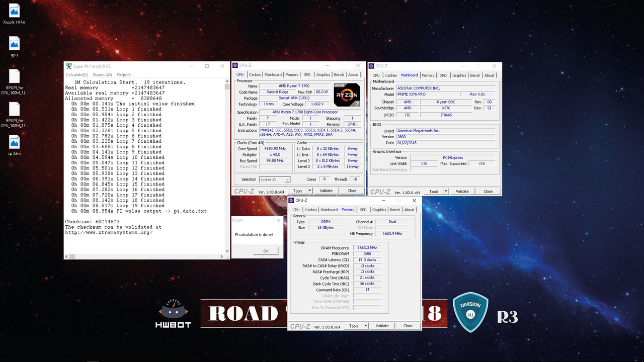Expand Tools dropdown arrow in Mainboard window

pos(446,192)
